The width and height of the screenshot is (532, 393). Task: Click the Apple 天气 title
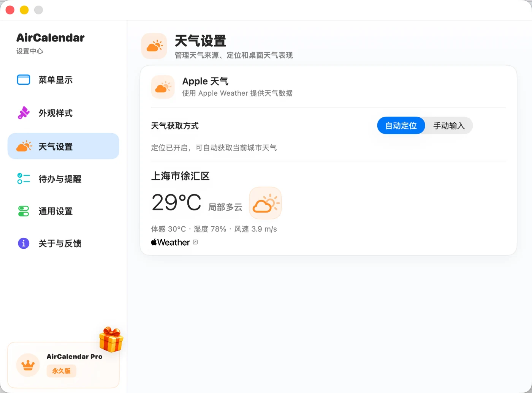coord(205,81)
